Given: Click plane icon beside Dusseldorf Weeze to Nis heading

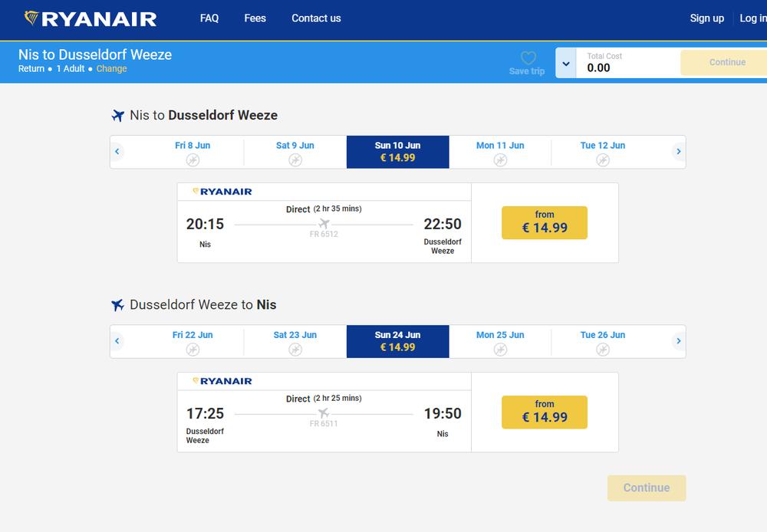Looking at the screenshot, I should coord(117,305).
